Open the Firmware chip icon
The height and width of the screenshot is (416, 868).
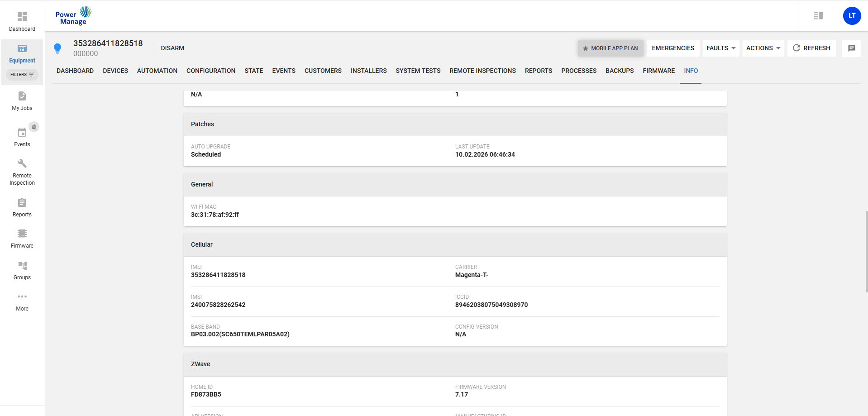(22, 234)
